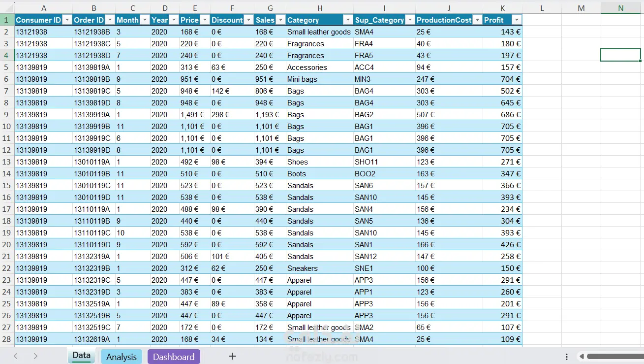Image resolution: width=644 pixels, height=364 pixels.
Task: Click the three-dot sheet tab options handle
Action: [x=567, y=357]
